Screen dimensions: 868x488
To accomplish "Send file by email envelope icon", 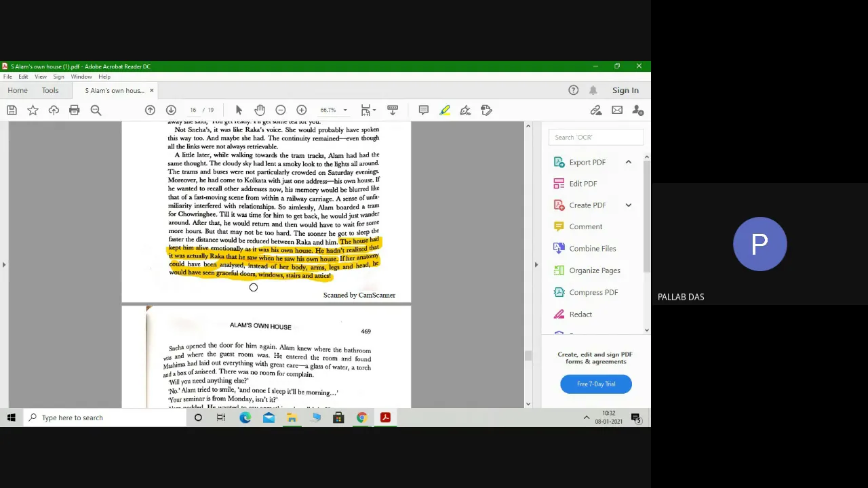I will [617, 110].
